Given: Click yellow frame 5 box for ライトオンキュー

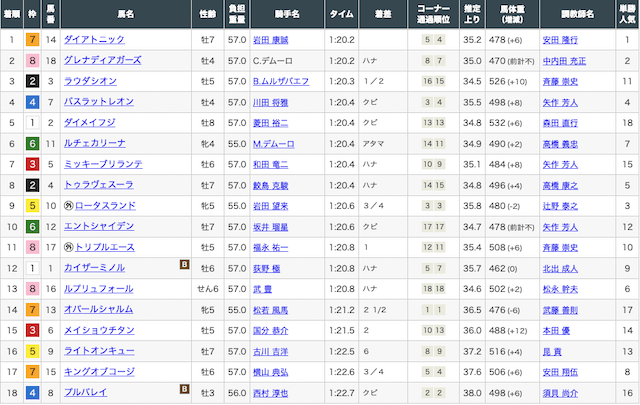Looking at the screenshot, I should [32, 351].
